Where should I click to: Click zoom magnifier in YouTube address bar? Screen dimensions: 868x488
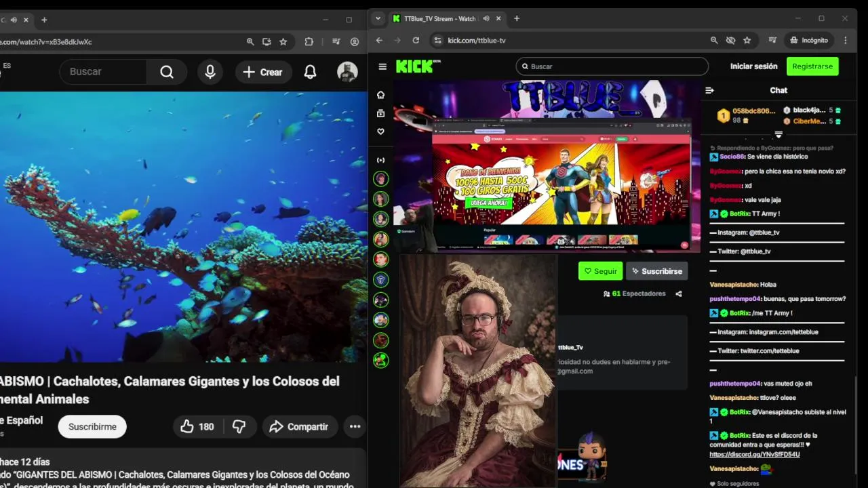point(250,42)
